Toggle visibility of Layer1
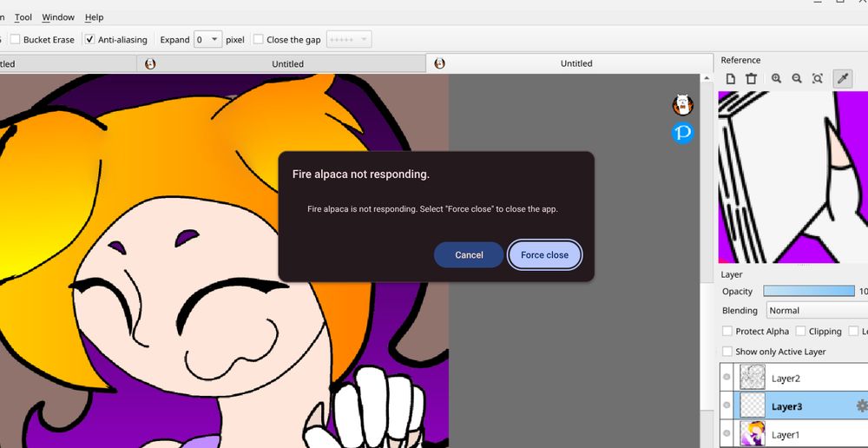The height and width of the screenshot is (448, 868). click(x=727, y=433)
